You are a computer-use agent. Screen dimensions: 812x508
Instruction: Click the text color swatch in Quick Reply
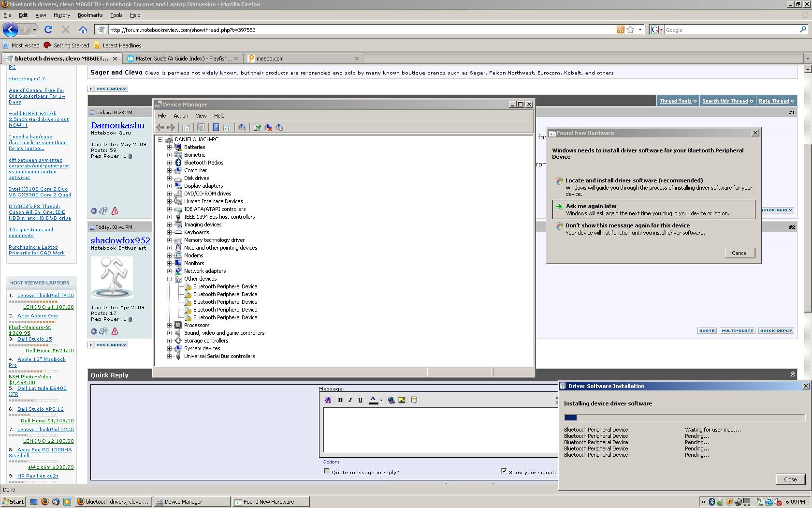click(374, 400)
